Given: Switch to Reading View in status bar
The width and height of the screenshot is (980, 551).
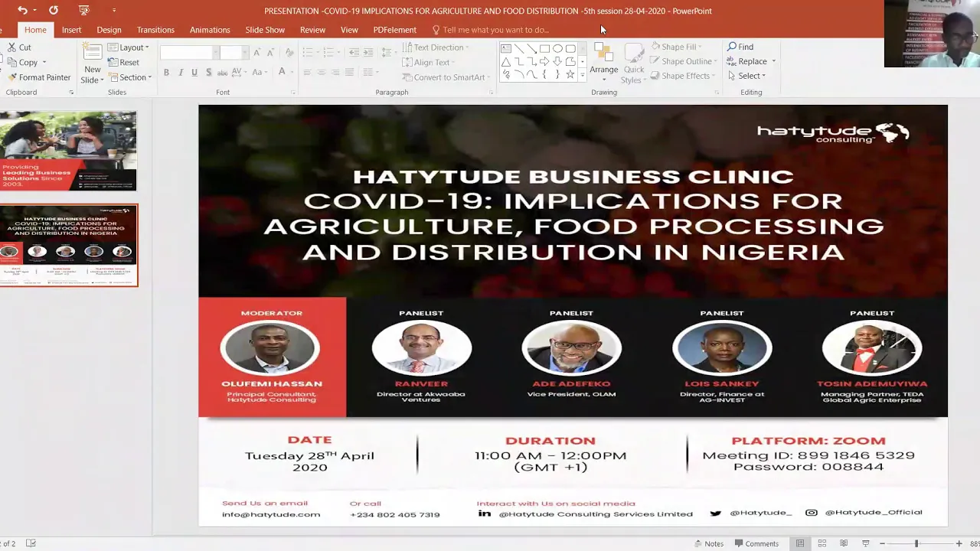Looking at the screenshot, I should pos(843,543).
